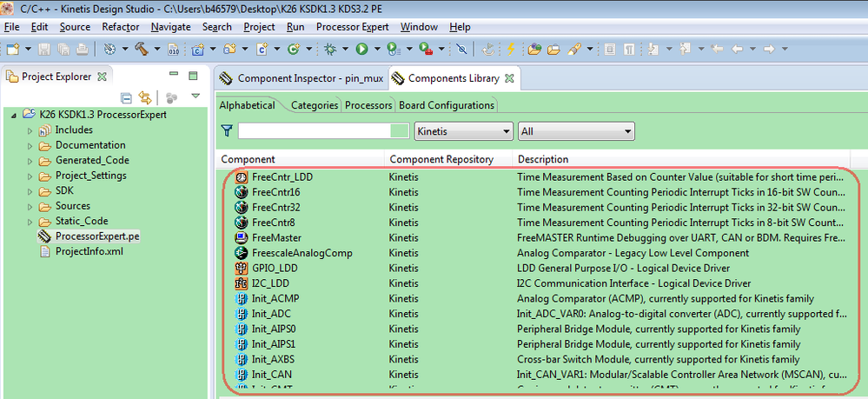Expand the Includes folder
Screen dimensions: 868x399
[30, 130]
